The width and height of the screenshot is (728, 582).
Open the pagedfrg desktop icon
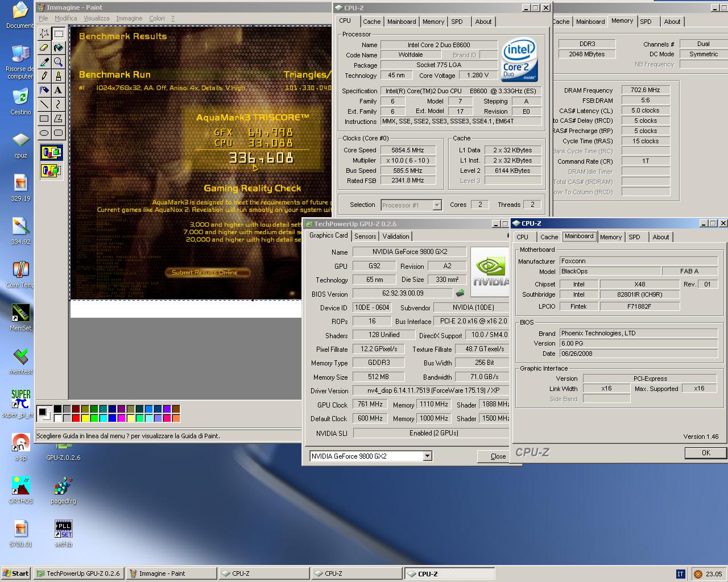pyautogui.click(x=63, y=490)
